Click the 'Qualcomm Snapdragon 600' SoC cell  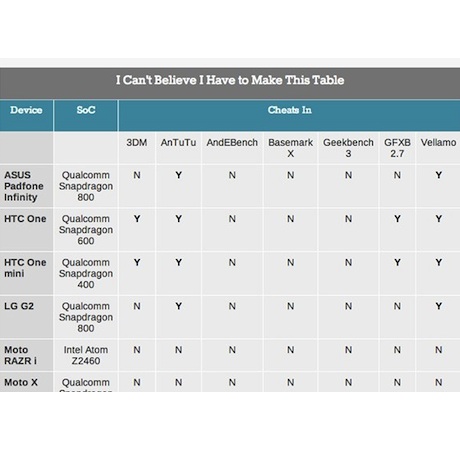point(86,230)
